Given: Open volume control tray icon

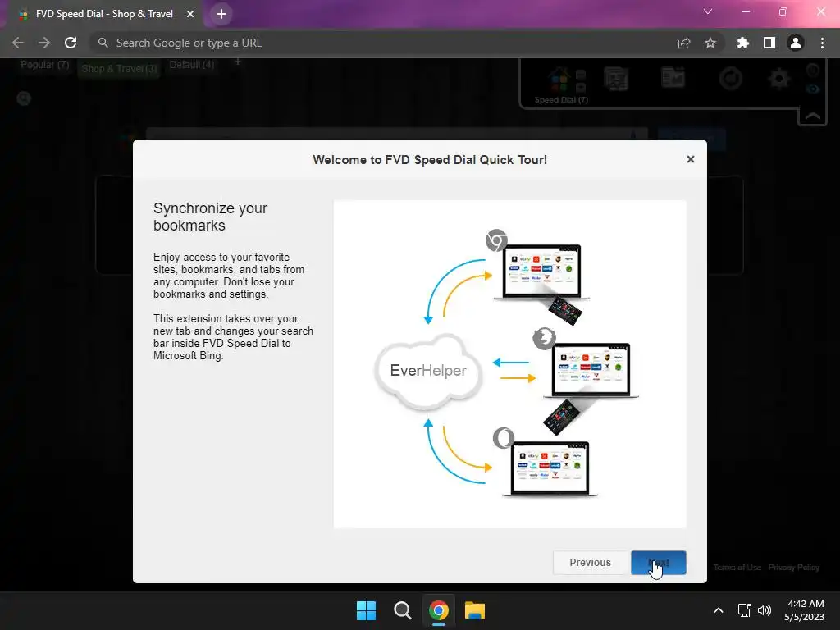Looking at the screenshot, I should (765, 610).
